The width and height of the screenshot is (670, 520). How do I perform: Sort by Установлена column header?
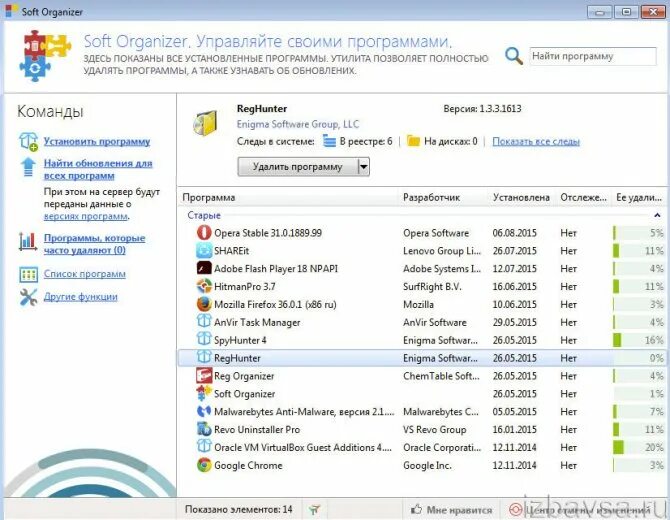[521, 197]
